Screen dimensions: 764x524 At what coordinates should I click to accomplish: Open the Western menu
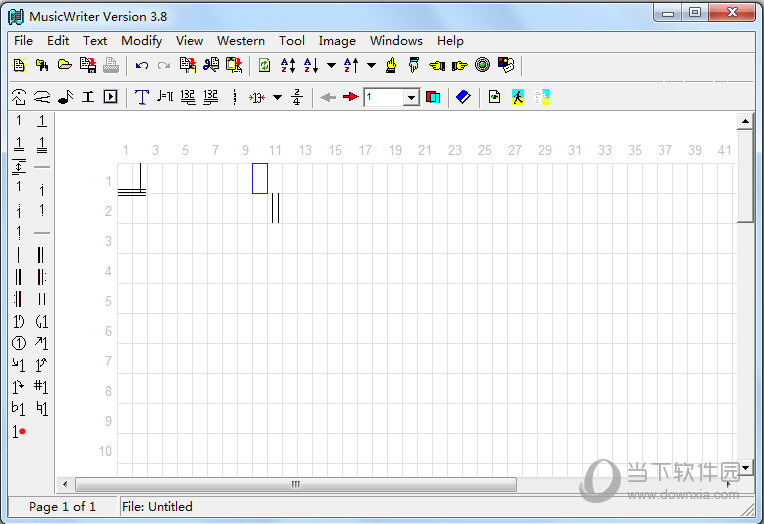click(240, 41)
